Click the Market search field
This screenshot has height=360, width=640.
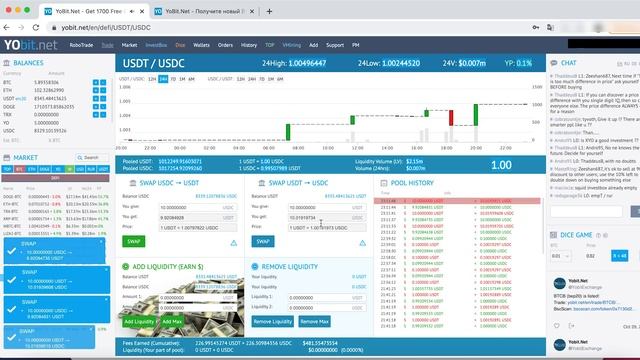[x=92, y=158]
